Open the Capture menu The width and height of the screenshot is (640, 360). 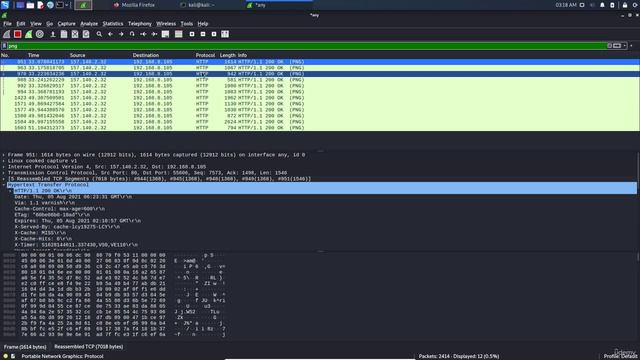pyautogui.click(x=67, y=24)
